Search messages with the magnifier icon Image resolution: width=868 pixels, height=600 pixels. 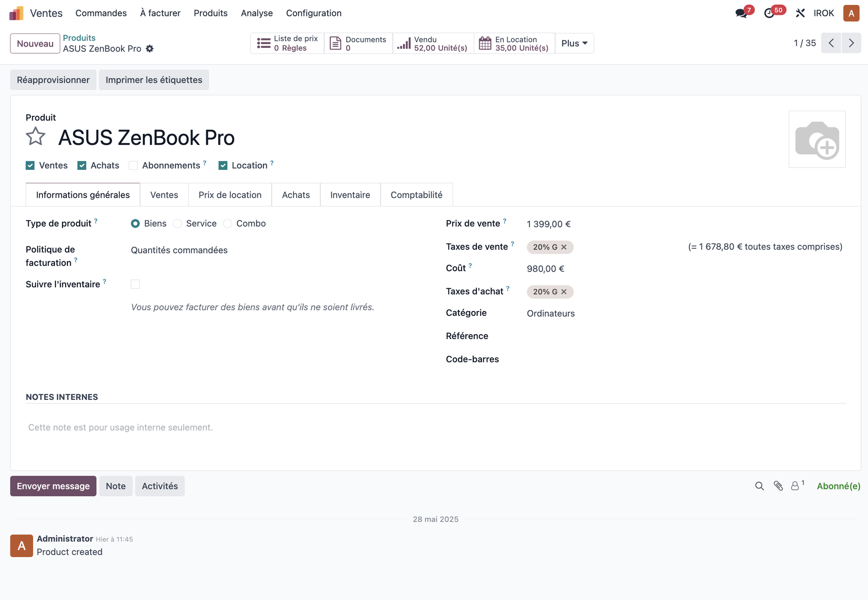click(x=759, y=486)
